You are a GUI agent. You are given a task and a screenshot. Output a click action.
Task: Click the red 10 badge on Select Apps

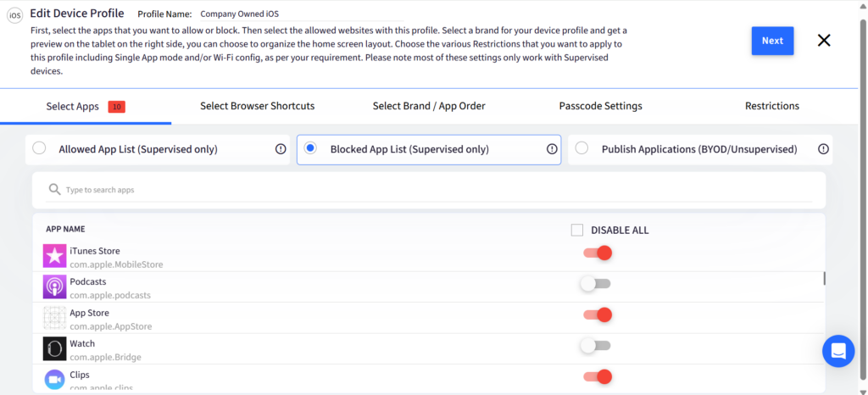point(117,107)
